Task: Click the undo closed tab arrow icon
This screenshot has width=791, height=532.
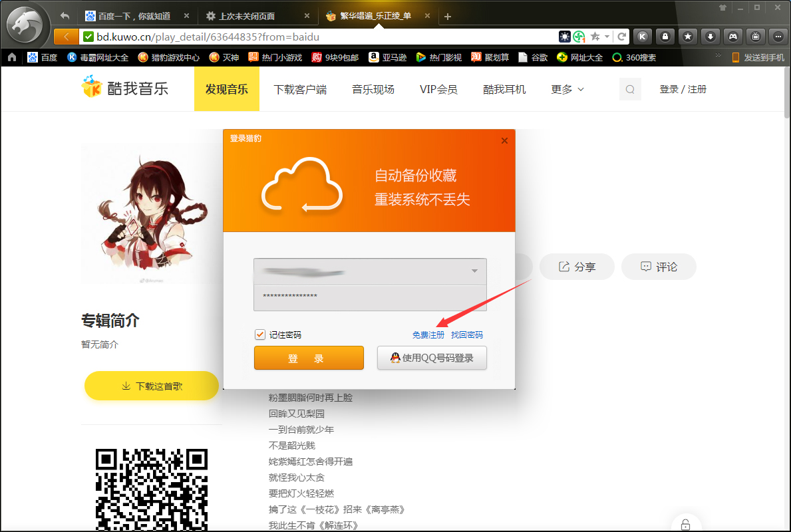Action: 65,16
